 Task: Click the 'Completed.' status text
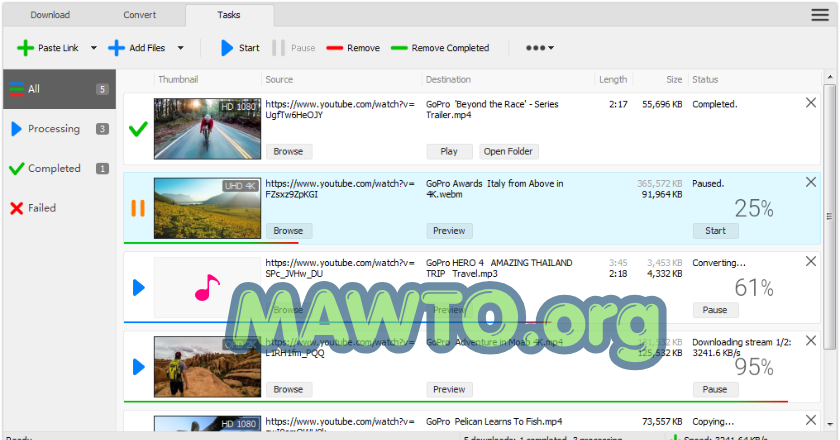[x=715, y=104]
